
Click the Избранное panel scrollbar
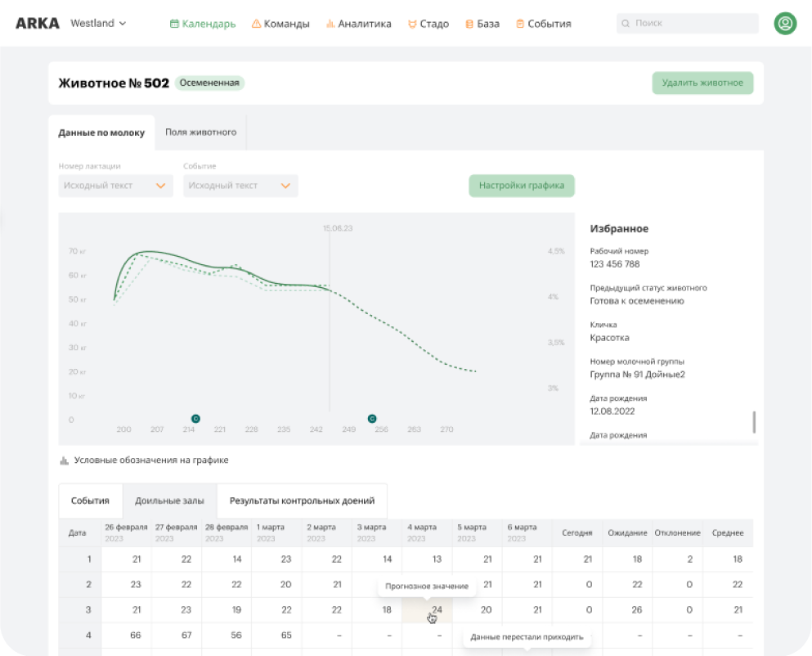click(753, 421)
